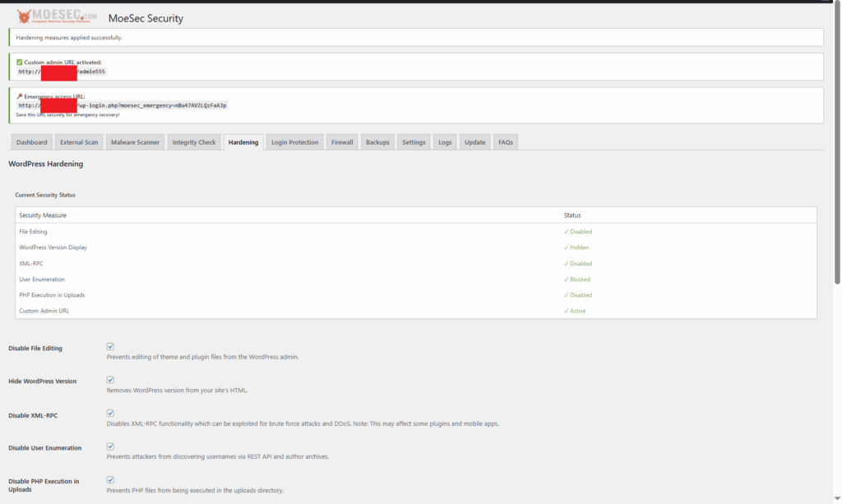Go to the Malware Scanner tab
The width and height of the screenshot is (842, 504).
135,141
